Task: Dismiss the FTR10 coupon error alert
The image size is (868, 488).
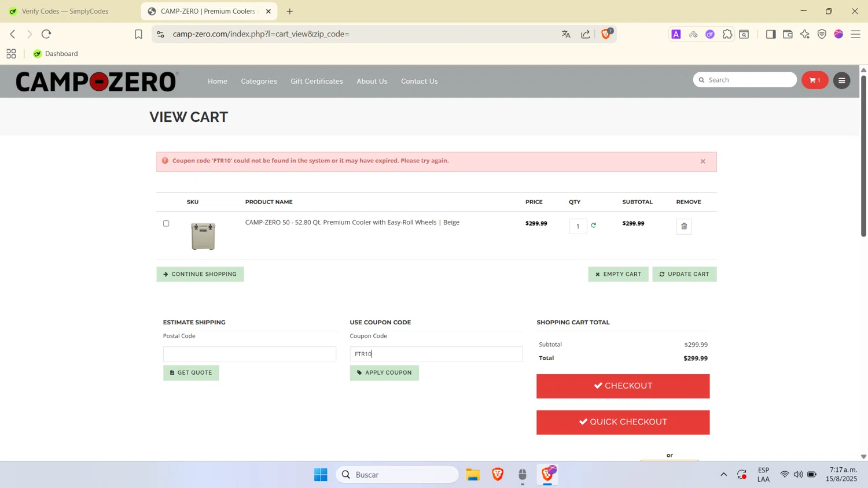Action: point(703,161)
